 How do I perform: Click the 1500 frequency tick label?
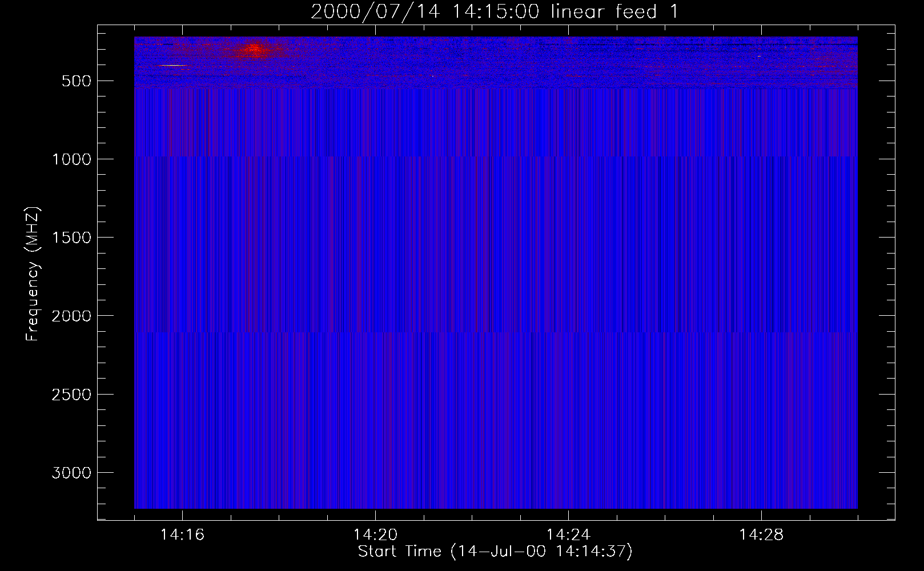71,238
